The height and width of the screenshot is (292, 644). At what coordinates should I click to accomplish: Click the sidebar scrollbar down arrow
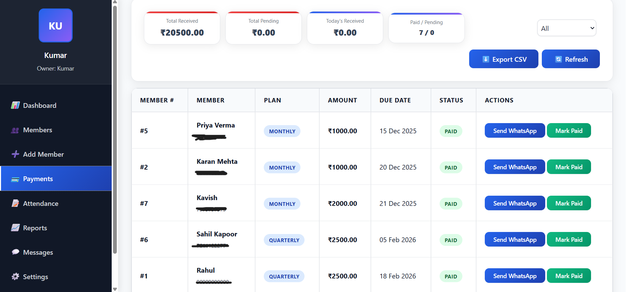tap(115, 289)
